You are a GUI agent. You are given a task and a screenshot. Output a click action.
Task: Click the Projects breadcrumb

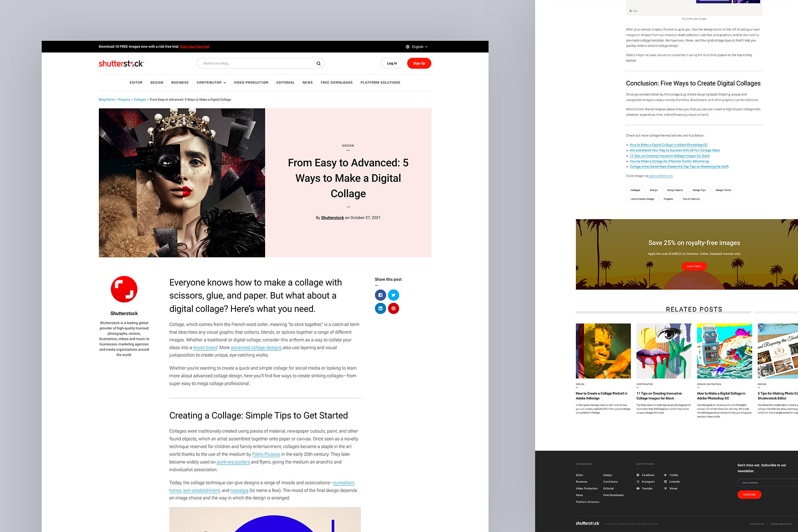(124, 100)
